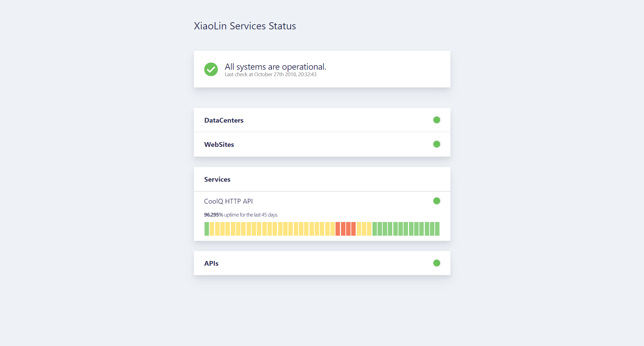This screenshot has height=346, width=644.
Task: Select the first red bar in uptime chart
Action: click(x=338, y=229)
